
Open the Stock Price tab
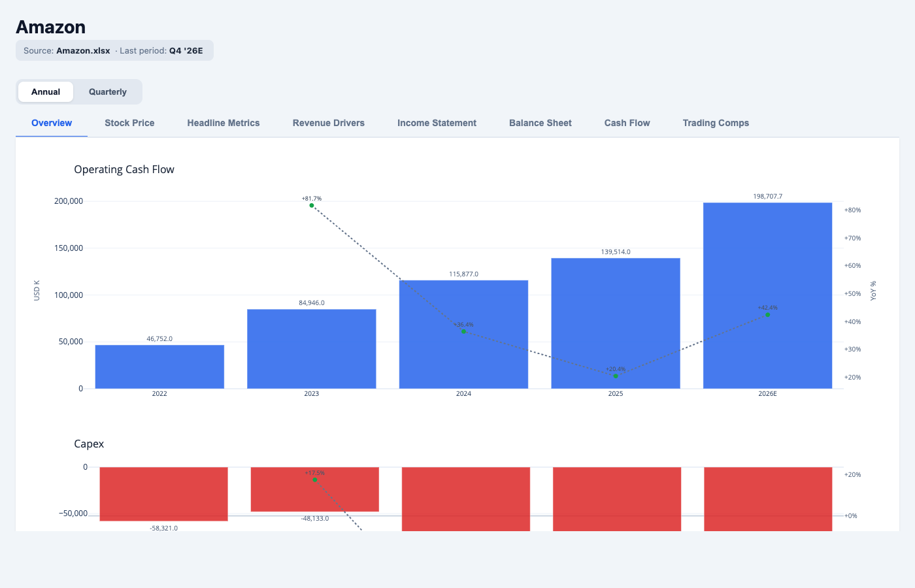(x=129, y=123)
